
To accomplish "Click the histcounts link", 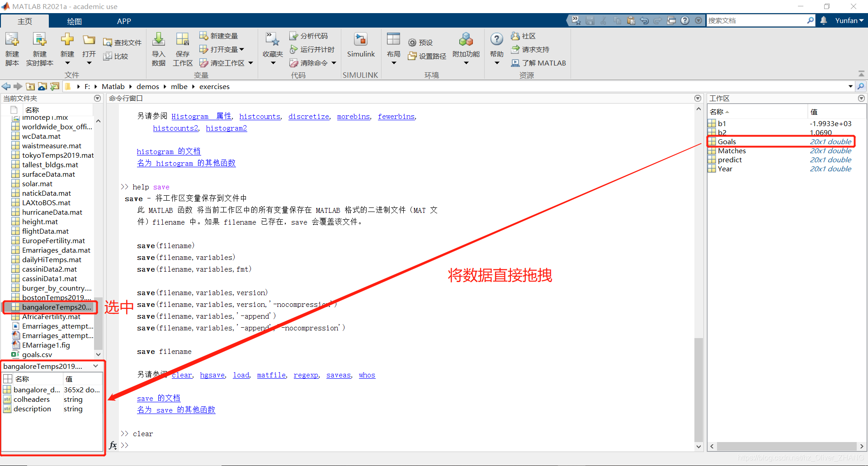I will coord(259,116).
